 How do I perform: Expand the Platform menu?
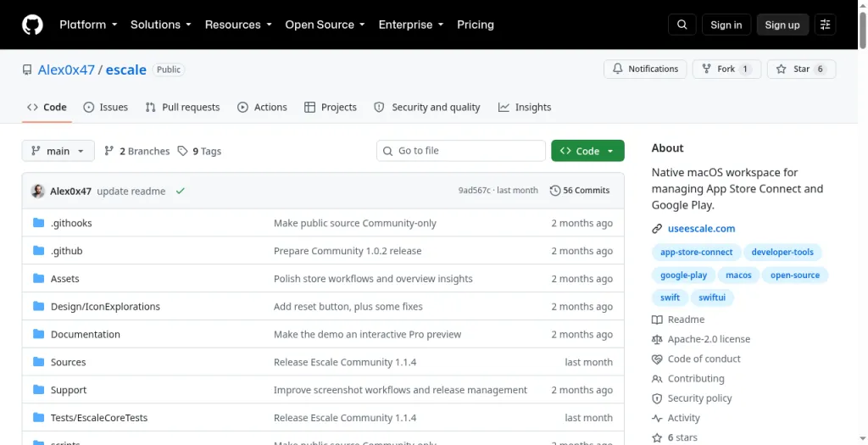[88, 25]
